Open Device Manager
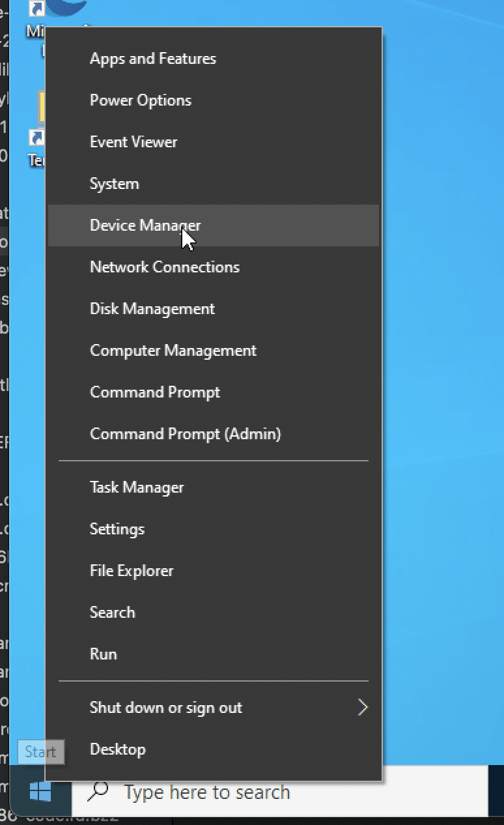Screen dimensions: 504x825 click(214, 225)
